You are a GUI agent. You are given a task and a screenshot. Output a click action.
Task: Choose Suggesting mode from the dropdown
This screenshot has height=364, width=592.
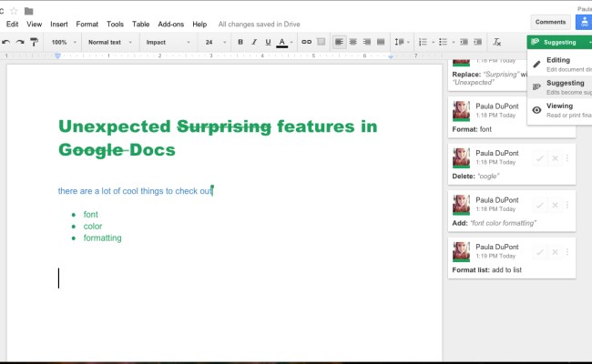pos(559,87)
